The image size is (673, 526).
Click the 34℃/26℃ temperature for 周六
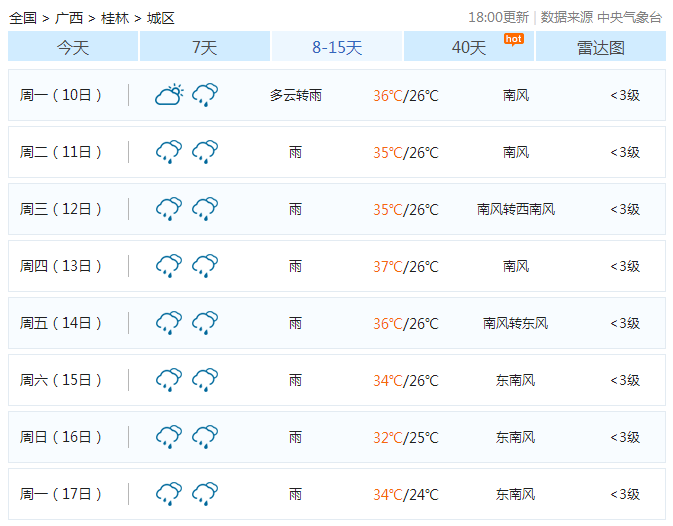click(x=406, y=381)
